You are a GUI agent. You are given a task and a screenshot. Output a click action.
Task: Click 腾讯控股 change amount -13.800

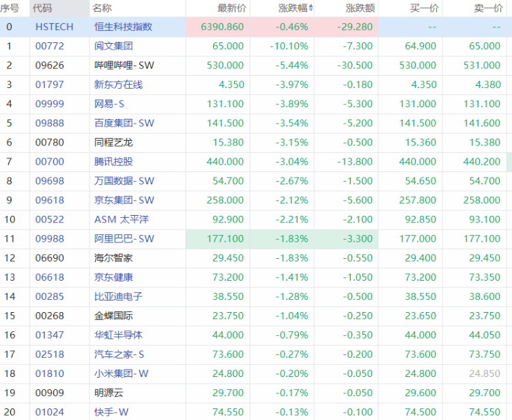(x=355, y=162)
